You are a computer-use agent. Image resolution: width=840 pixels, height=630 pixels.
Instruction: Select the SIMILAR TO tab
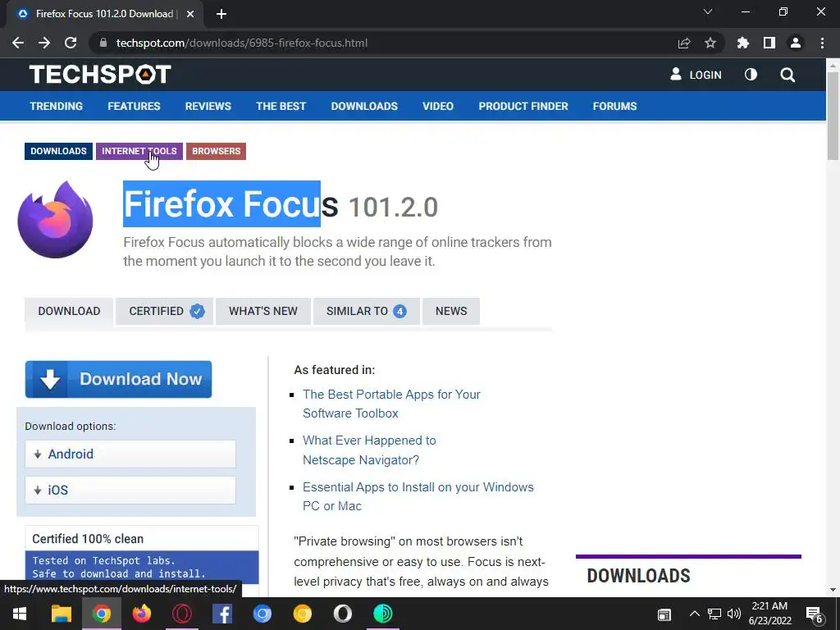(367, 311)
